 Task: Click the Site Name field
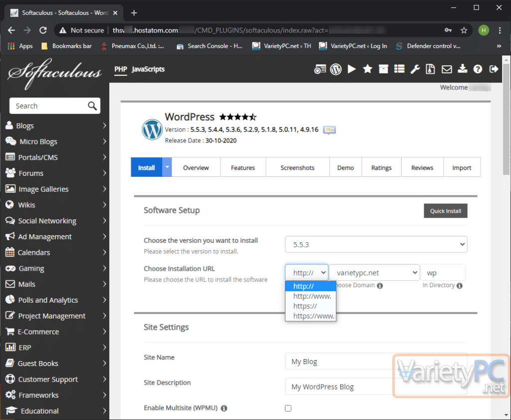376,361
